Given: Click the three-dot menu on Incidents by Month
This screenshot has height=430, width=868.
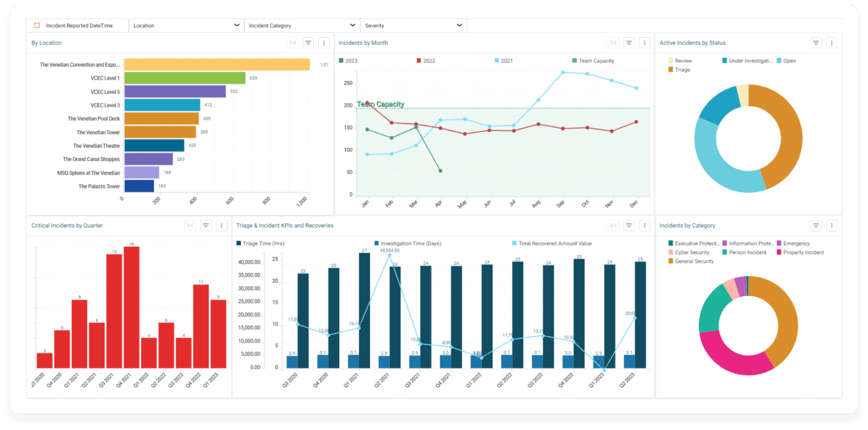Looking at the screenshot, I should [x=644, y=42].
